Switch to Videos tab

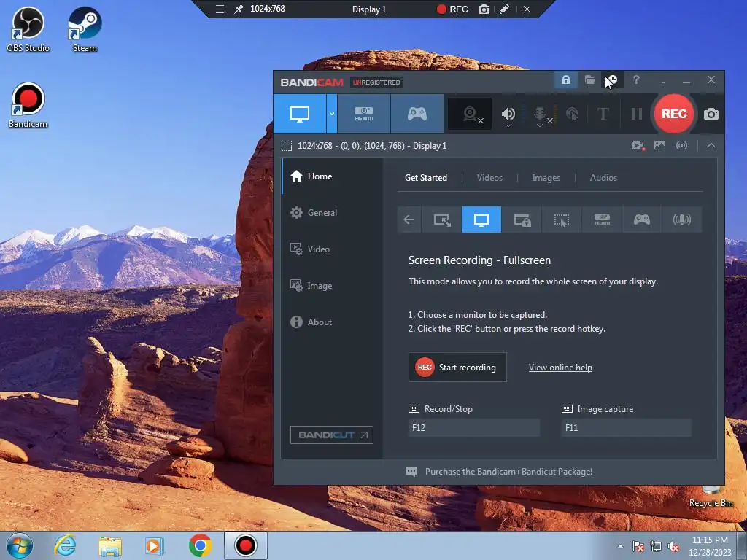[x=489, y=178]
